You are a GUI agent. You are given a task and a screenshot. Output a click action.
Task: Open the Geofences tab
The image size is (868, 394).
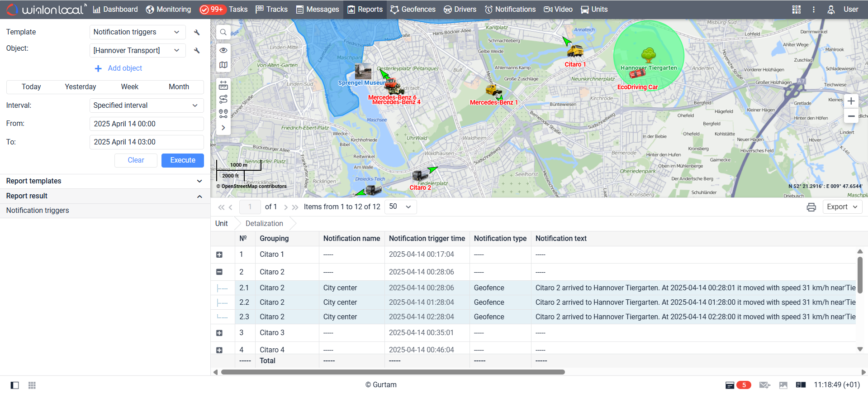(x=413, y=10)
